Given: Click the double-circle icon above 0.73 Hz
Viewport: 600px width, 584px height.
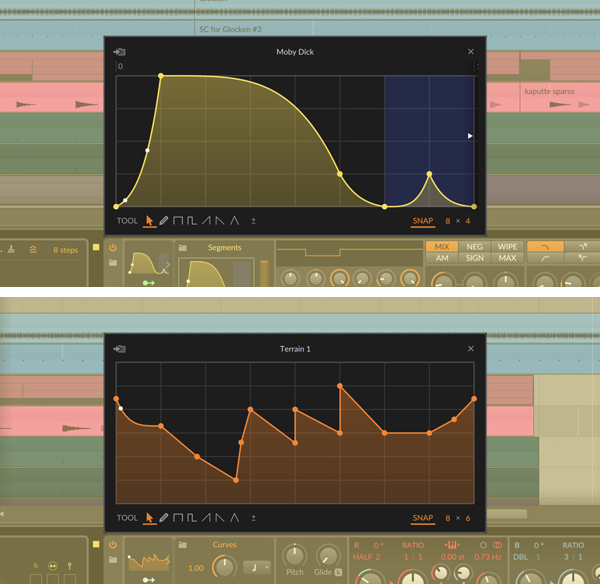Looking at the screenshot, I should pos(497,545).
